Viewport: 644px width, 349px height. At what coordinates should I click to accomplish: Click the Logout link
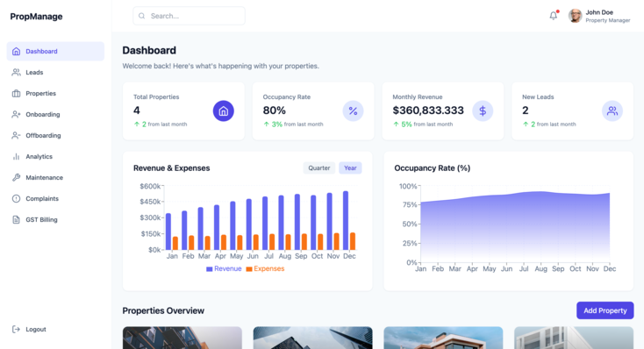[55, 330]
